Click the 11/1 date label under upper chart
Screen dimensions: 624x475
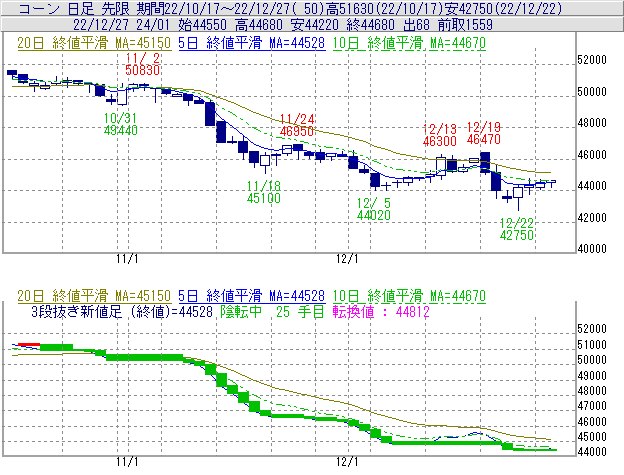point(127,259)
